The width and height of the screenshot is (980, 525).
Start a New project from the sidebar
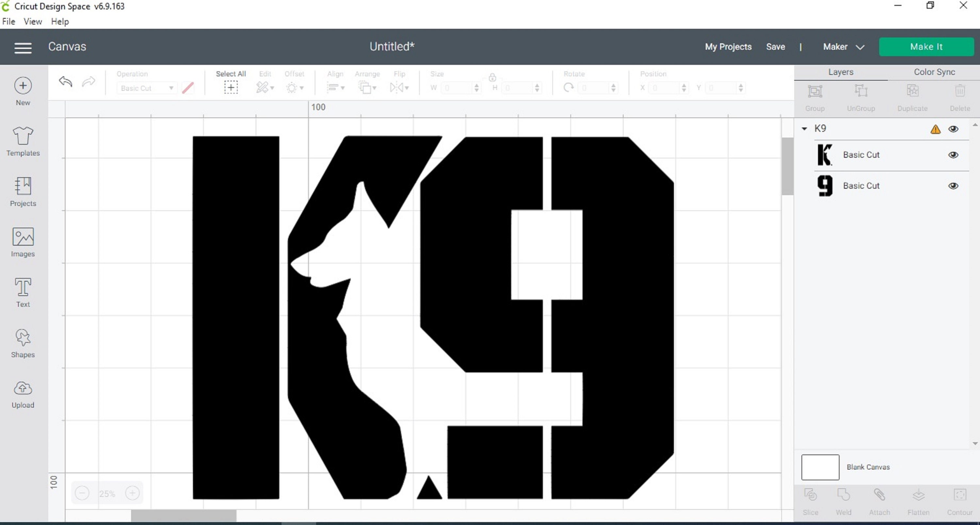click(x=23, y=90)
